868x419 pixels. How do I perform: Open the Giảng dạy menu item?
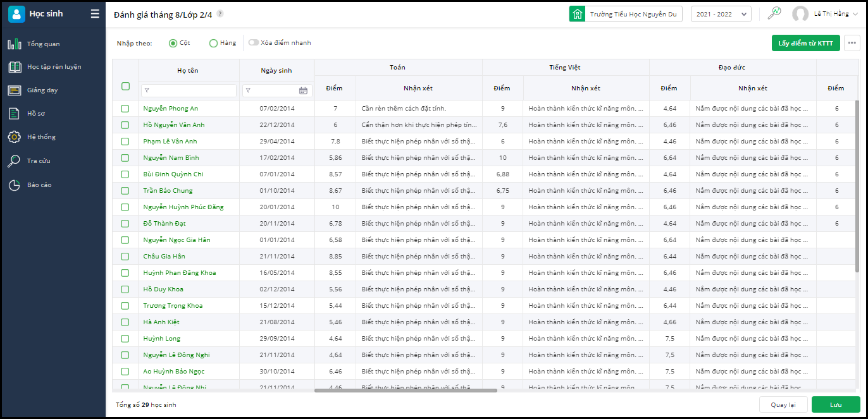click(42, 90)
